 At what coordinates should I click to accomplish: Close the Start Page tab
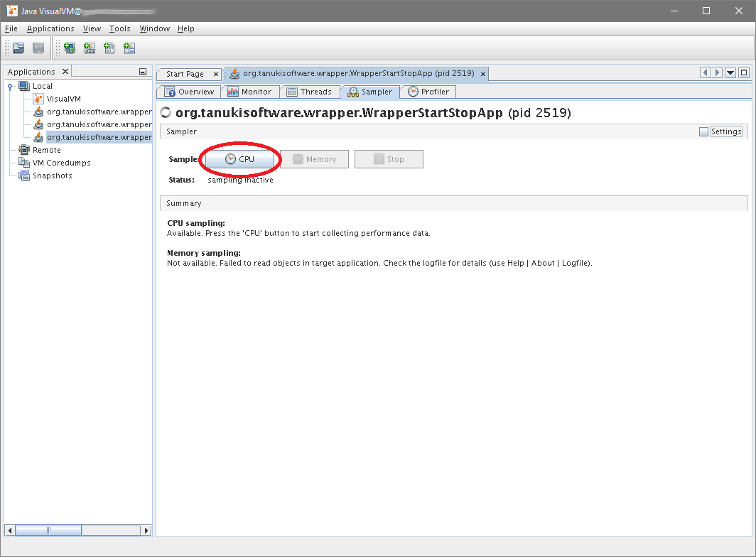coord(216,74)
